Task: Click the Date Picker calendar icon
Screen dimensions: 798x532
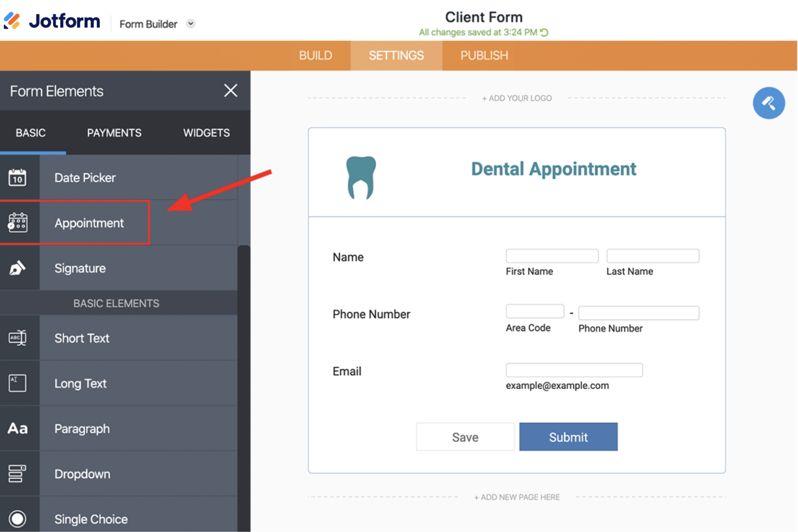Action: 18,178
